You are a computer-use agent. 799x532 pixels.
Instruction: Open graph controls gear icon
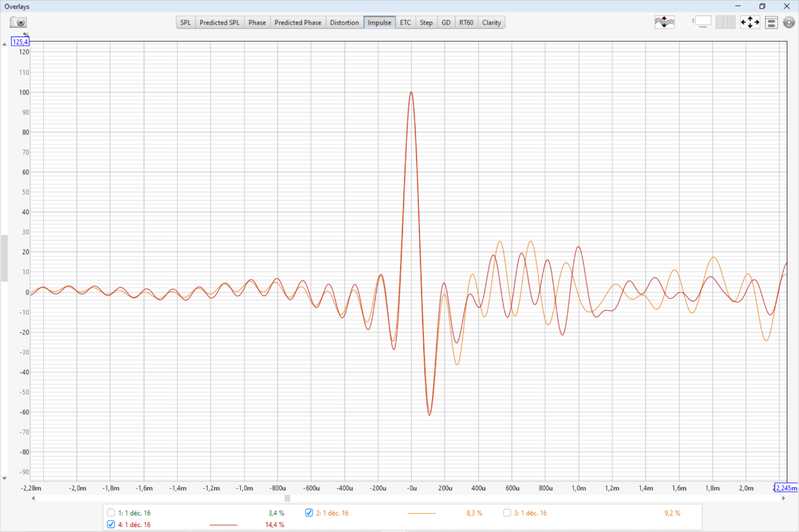tap(789, 22)
